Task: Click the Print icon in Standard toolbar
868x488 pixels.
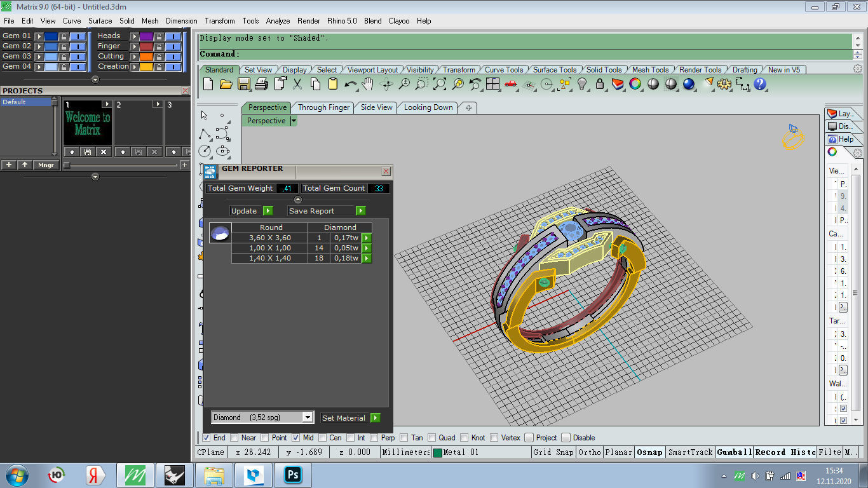Action: click(x=261, y=84)
